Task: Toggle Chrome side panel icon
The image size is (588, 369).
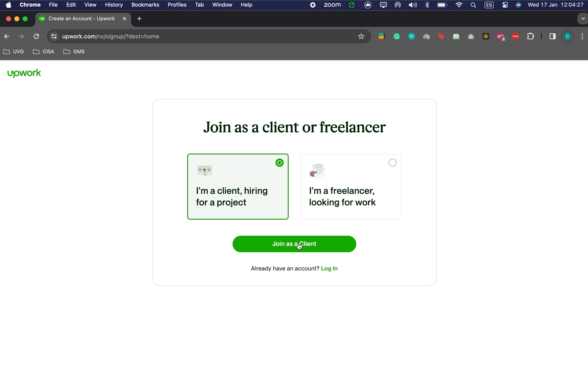Action: click(552, 36)
